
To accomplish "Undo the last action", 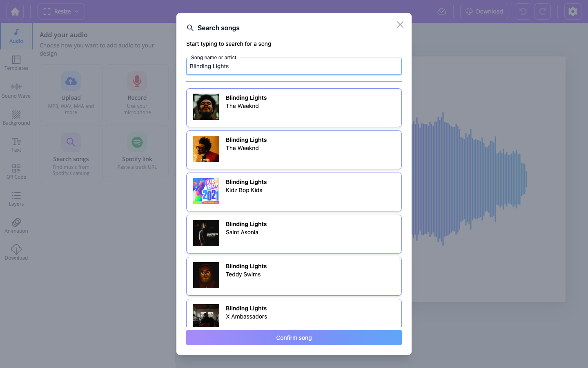I will tap(523, 11).
